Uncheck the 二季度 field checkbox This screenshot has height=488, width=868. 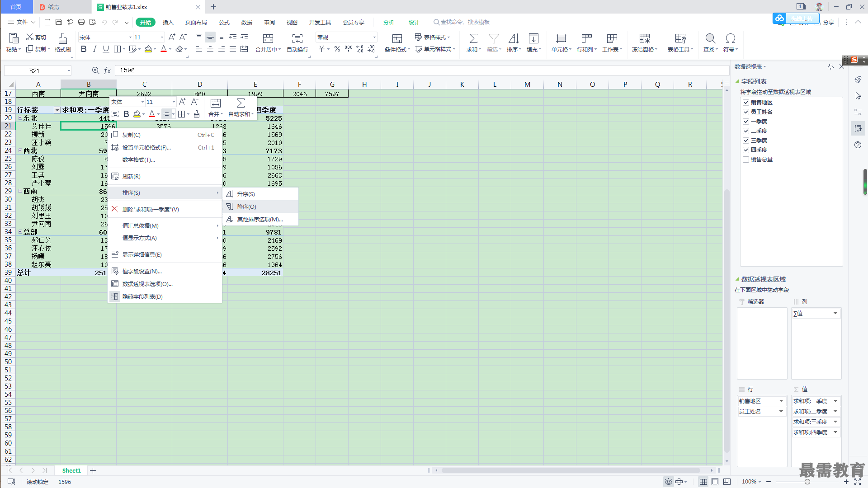click(x=746, y=131)
